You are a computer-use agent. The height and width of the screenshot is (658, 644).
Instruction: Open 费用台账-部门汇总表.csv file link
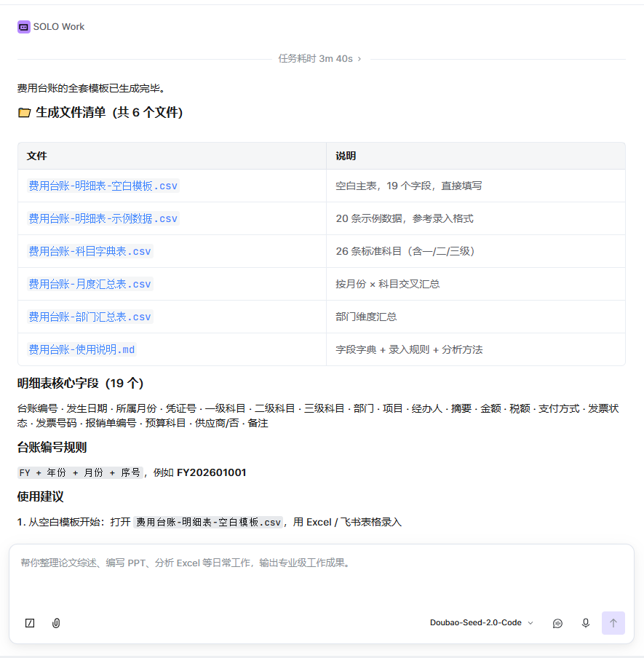(90, 317)
